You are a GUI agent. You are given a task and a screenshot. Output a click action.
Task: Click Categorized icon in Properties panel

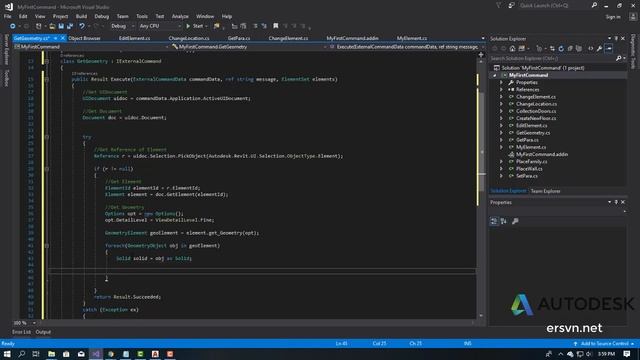click(x=494, y=221)
